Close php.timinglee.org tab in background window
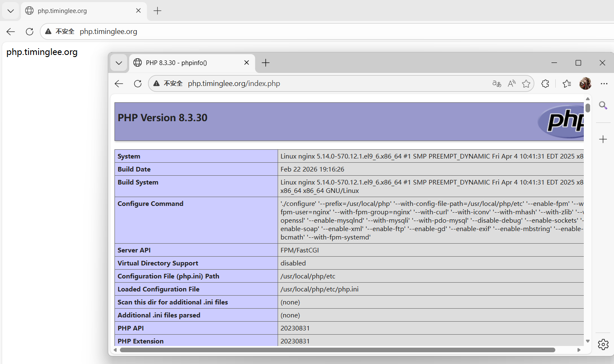 (138, 10)
